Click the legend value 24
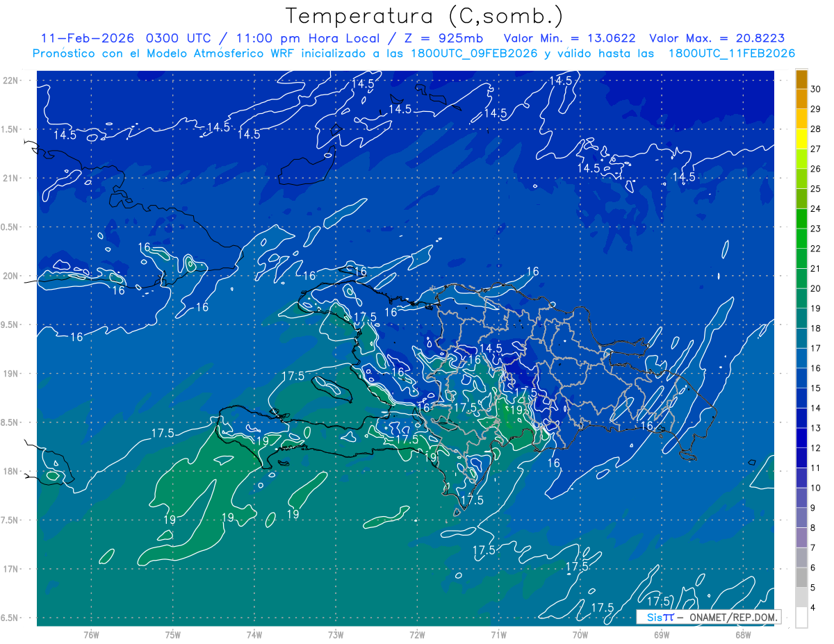Viewport: 834px width, 644px height. click(x=815, y=209)
